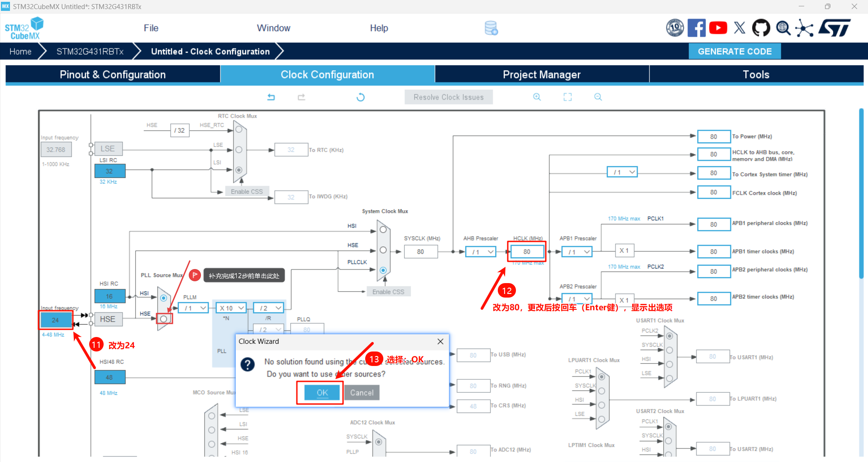Confirm Clock Wizard with OK
Viewport: 868px width, 462px height.
[322, 393]
